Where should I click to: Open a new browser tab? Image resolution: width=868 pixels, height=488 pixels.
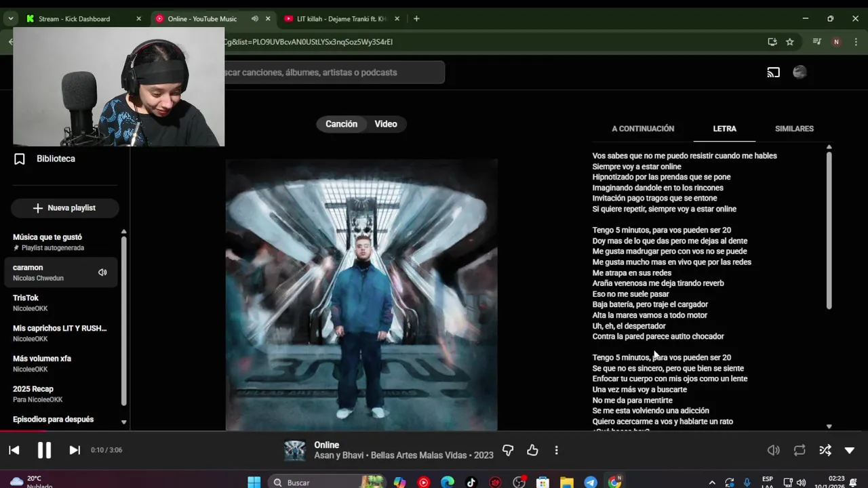[x=416, y=19]
